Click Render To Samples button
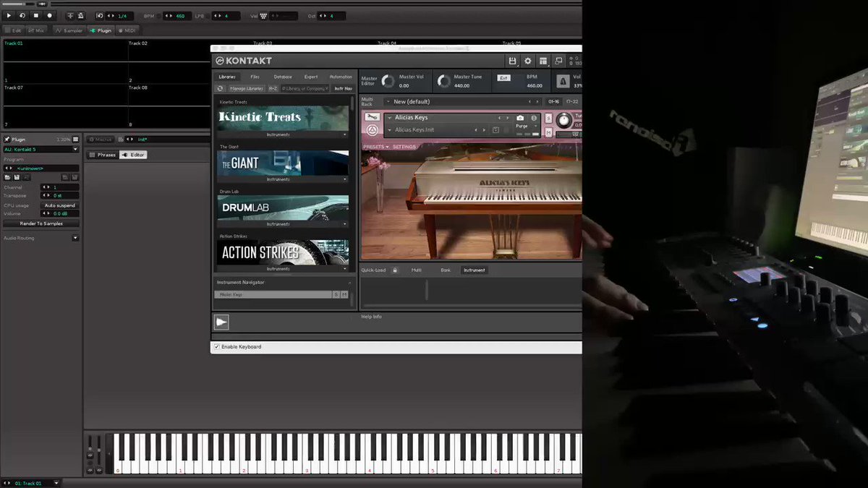Image resolution: width=868 pixels, height=488 pixels. [41, 223]
